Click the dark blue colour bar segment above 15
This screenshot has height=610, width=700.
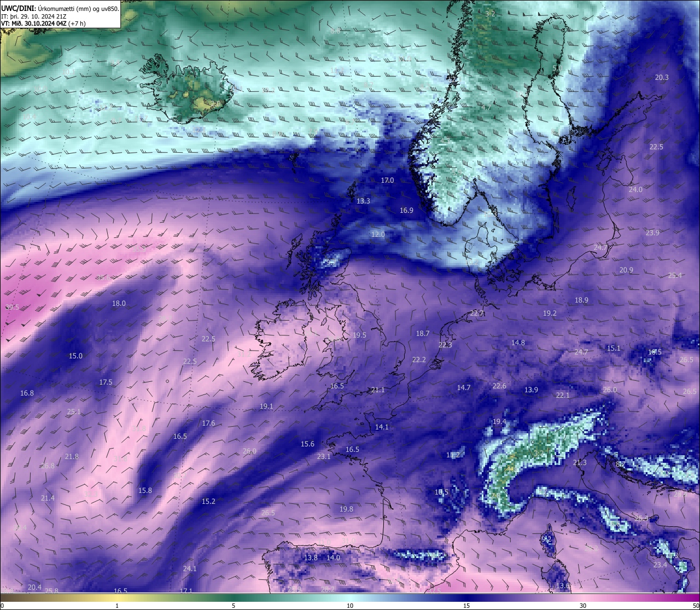[466, 597]
